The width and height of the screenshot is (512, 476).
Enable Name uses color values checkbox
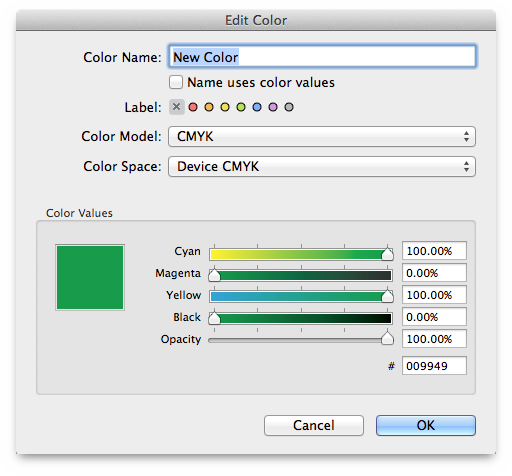click(176, 82)
